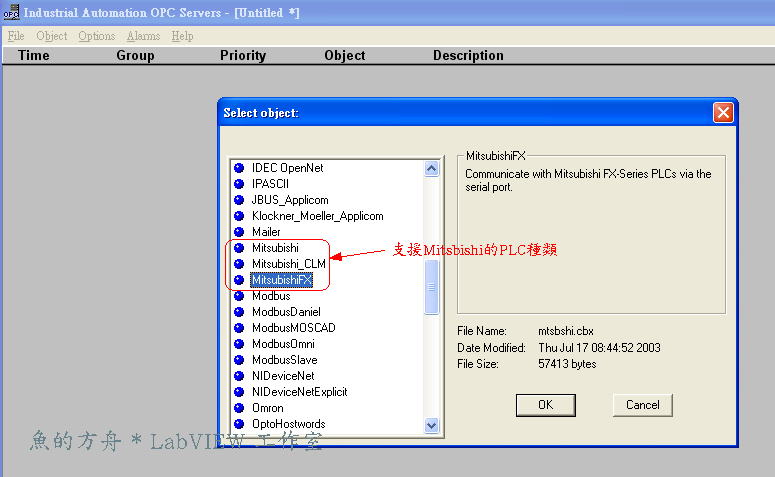Select the Mitsubishi object
The image size is (775, 477).
(x=275, y=248)
